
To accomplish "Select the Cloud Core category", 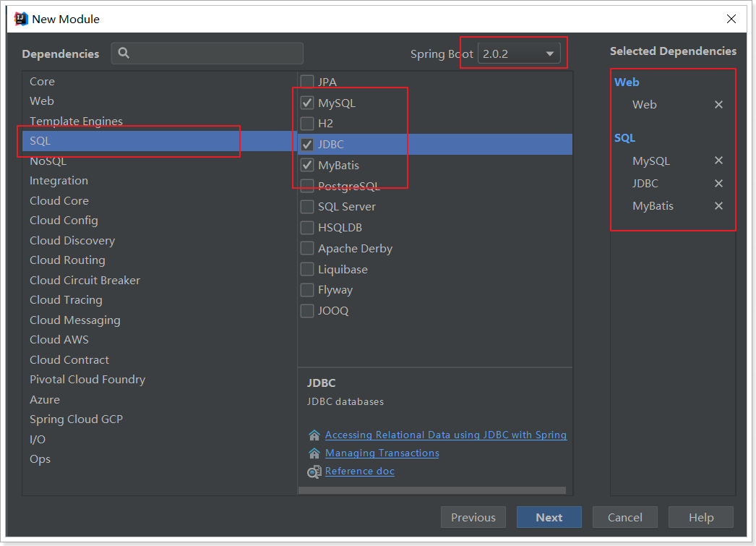I will click(160, 200).
